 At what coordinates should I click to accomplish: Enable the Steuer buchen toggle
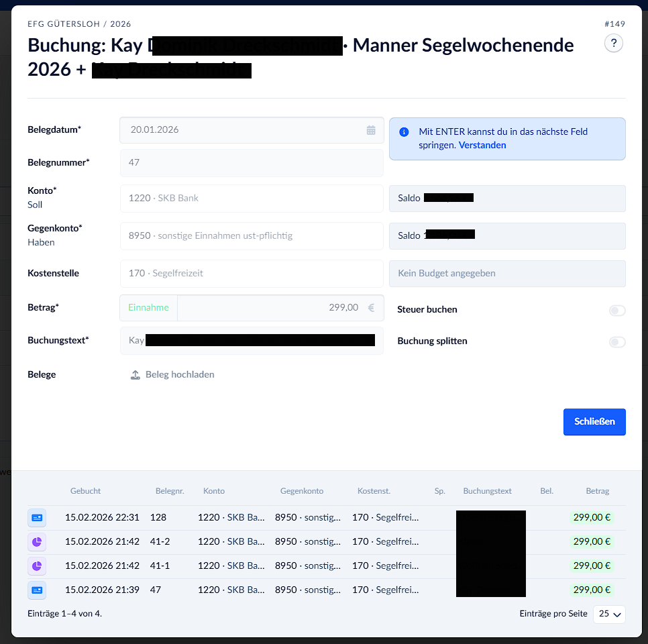(616, 311)
